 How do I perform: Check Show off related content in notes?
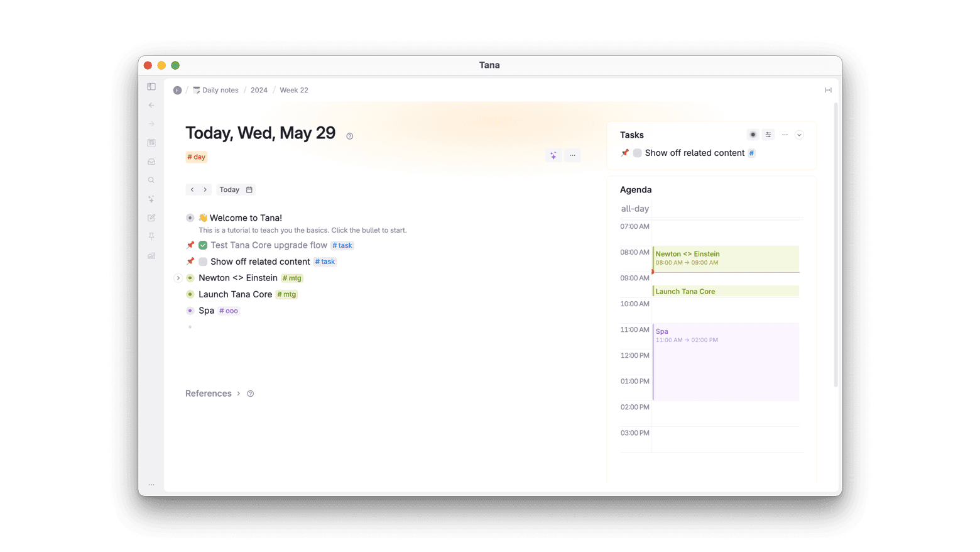(203, 262)
